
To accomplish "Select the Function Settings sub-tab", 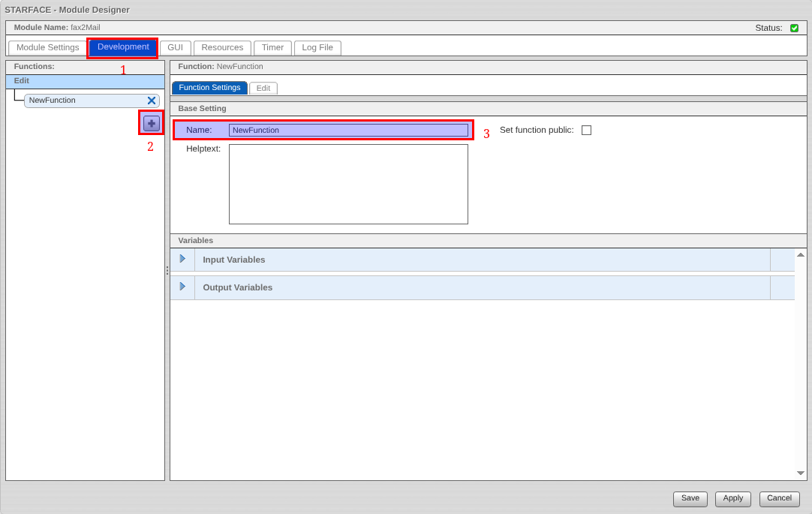I will click(209, 88).
